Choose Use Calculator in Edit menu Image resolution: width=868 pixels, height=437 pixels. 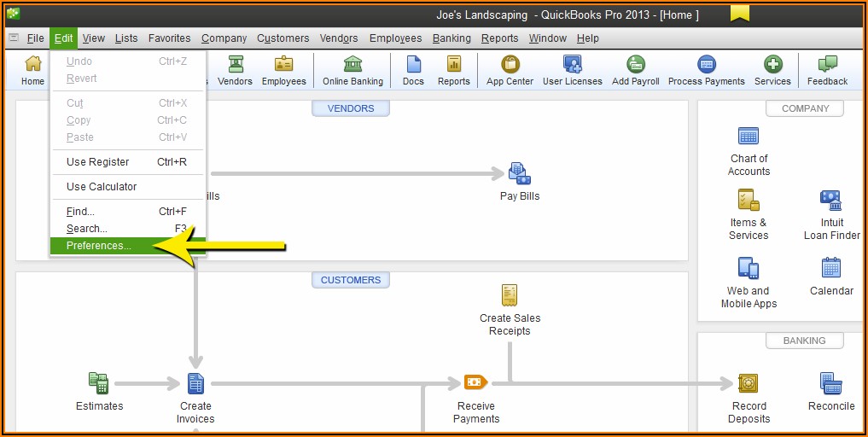(102, 186)
